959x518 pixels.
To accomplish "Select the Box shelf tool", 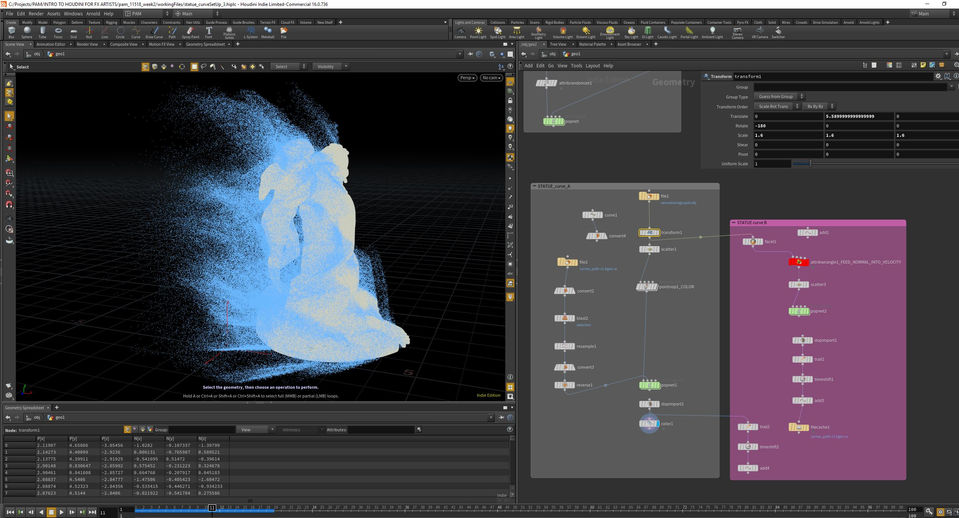I will coord(11,32).
